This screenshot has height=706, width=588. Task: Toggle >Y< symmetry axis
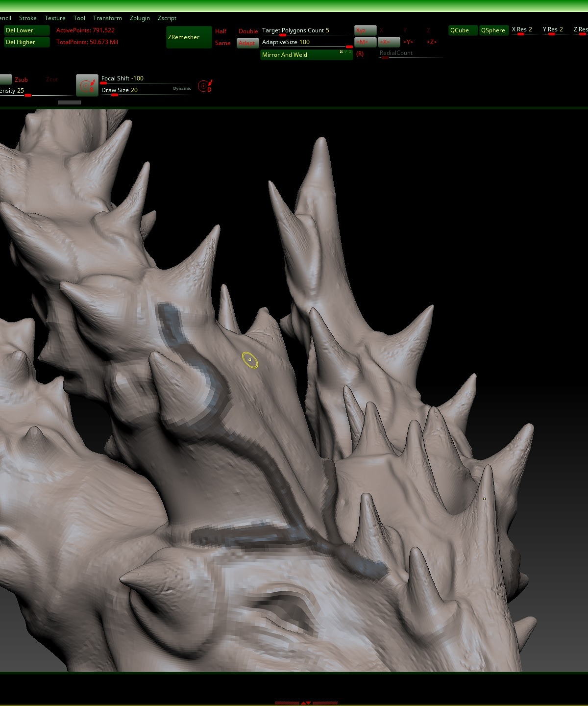pyautogui.click(x=409, y=42)
